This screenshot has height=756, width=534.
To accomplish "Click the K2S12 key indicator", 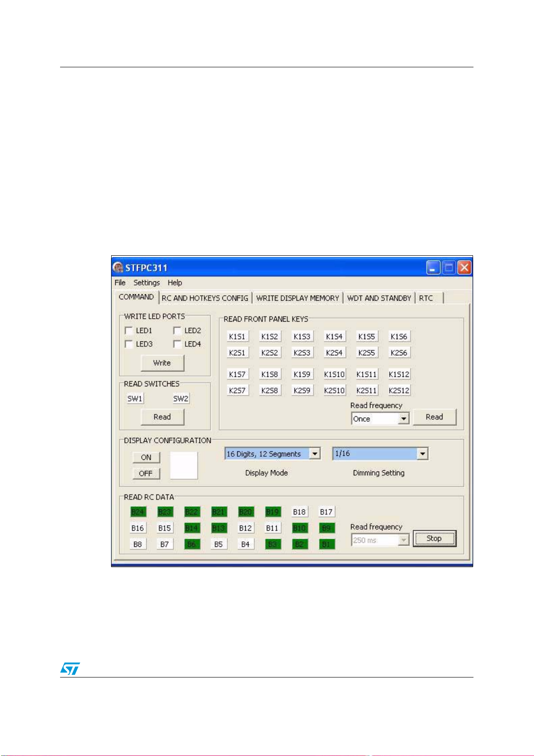I will pyautogui.click(x=399, y=390).
